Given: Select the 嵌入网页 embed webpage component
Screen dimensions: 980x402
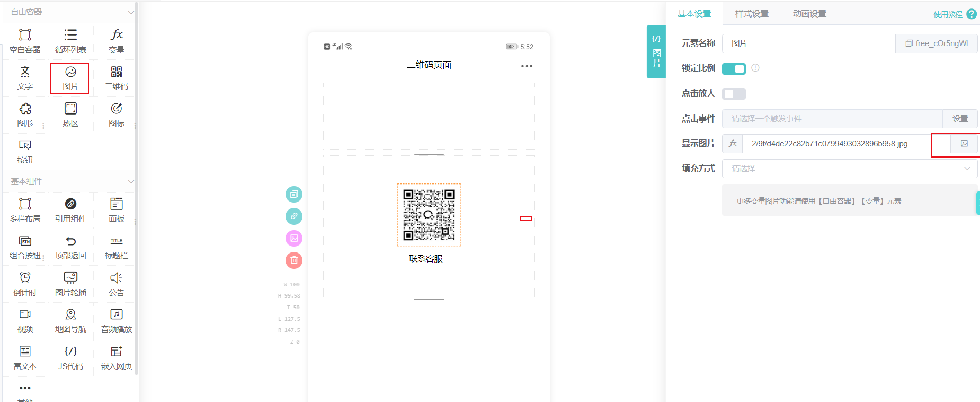Looking at the screenshot, I should (x=117, y=358).
